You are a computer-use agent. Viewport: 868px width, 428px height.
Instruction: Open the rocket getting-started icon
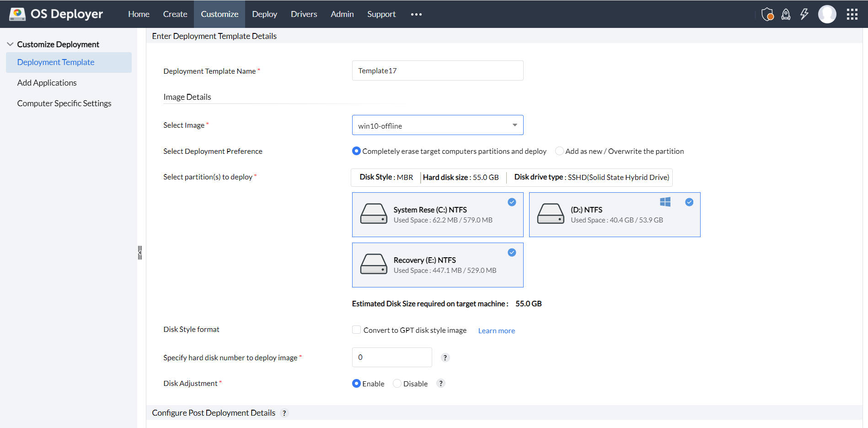coord(786,14)
